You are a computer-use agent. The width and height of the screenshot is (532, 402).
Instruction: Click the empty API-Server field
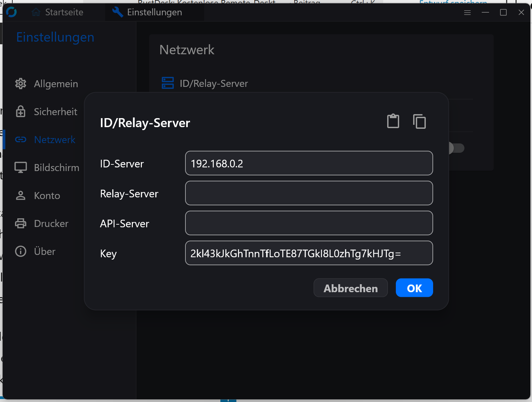point(309,223)
